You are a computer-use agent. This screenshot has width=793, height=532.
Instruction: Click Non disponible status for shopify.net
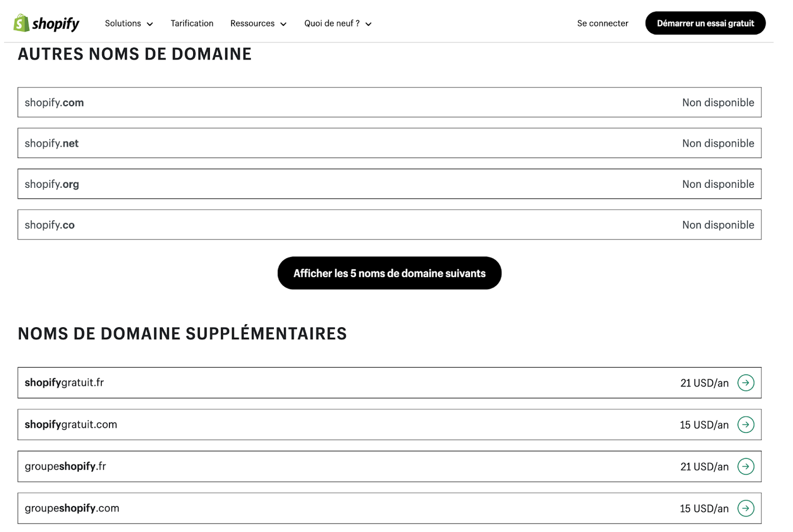(718, 143)
